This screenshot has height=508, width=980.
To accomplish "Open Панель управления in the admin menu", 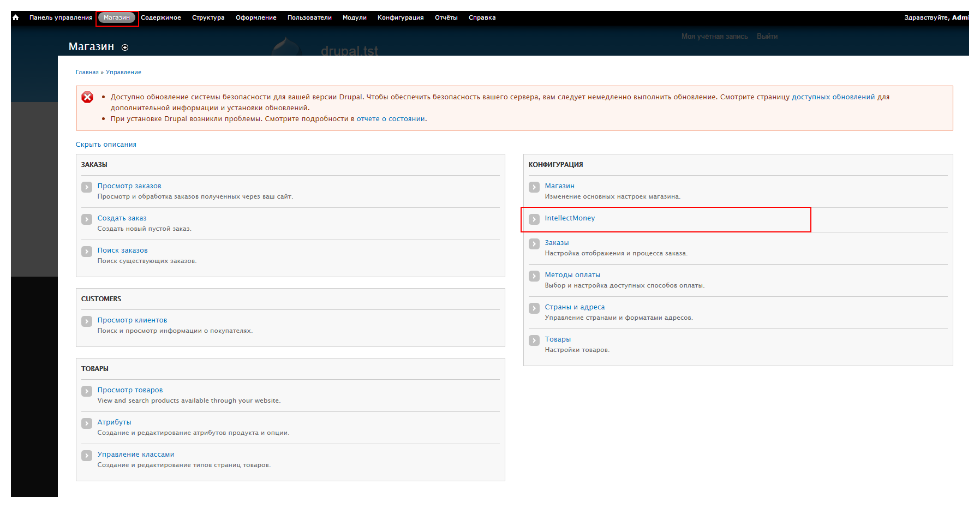I will pyautogui.click(x=61, y=17).
